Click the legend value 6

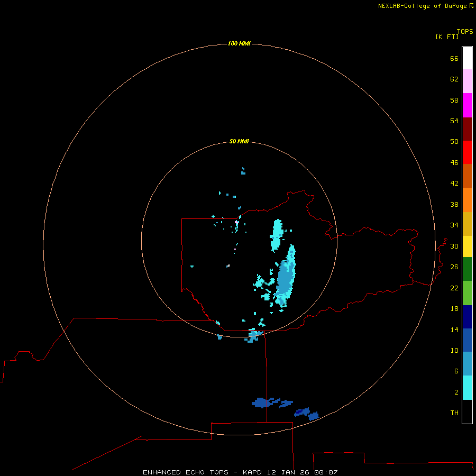pos(456,371)
